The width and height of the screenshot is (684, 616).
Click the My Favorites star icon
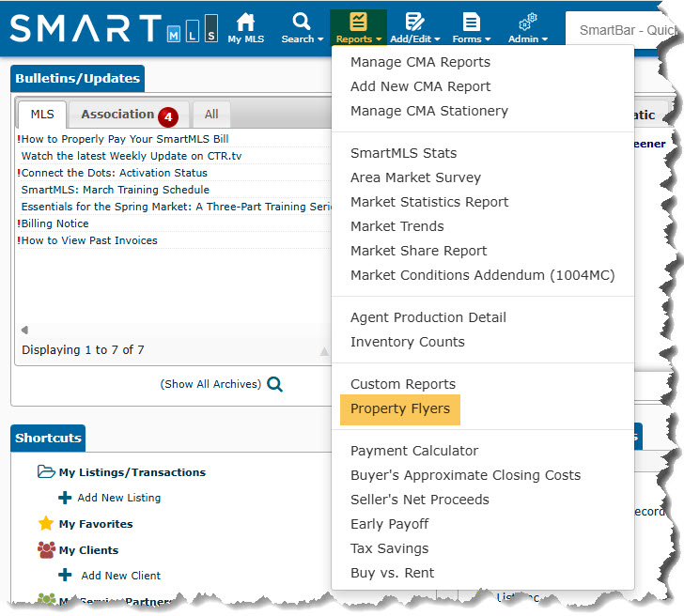pos(46,523)
